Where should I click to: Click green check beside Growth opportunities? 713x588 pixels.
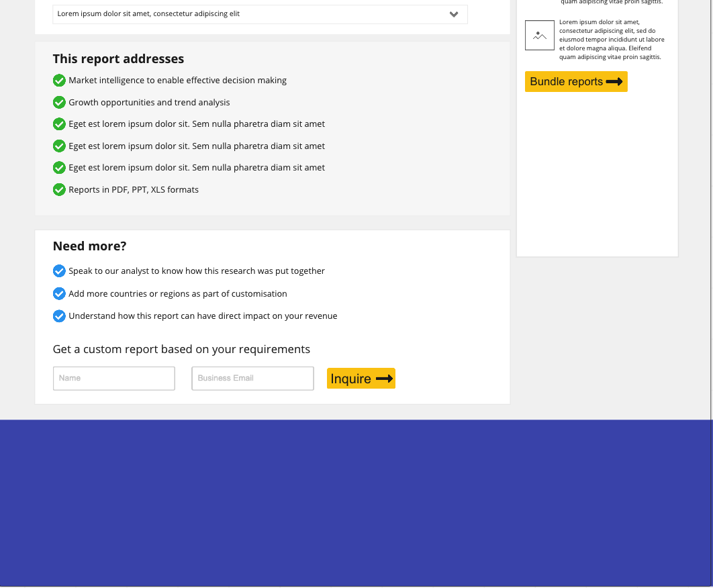click(59, 102)
